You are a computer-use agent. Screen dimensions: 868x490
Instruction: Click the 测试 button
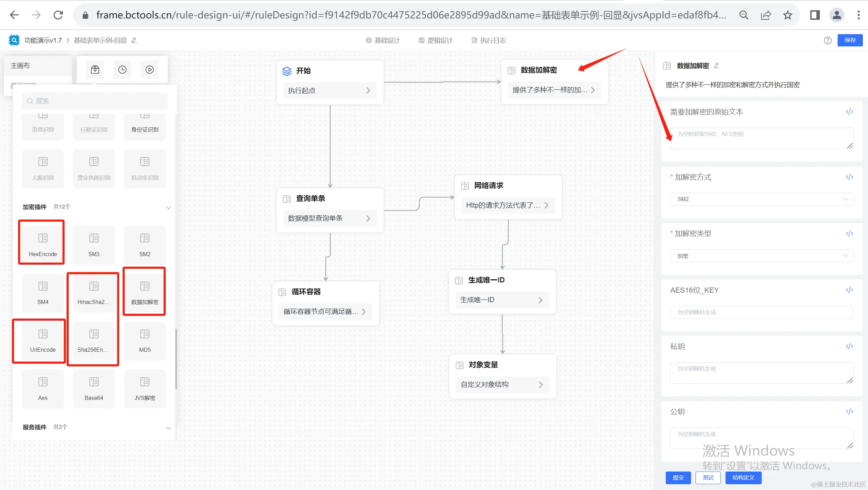pos(708,477)
